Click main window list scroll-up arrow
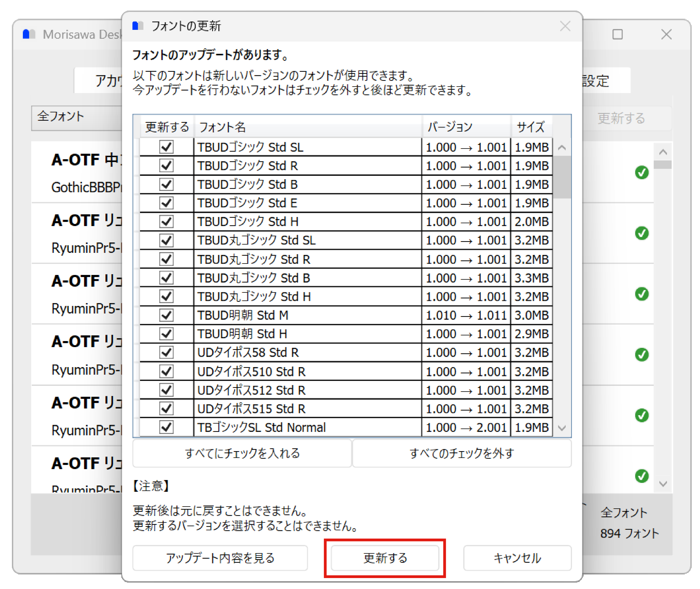The height and width of the screenshot is (589, 700). click(663, 152)
